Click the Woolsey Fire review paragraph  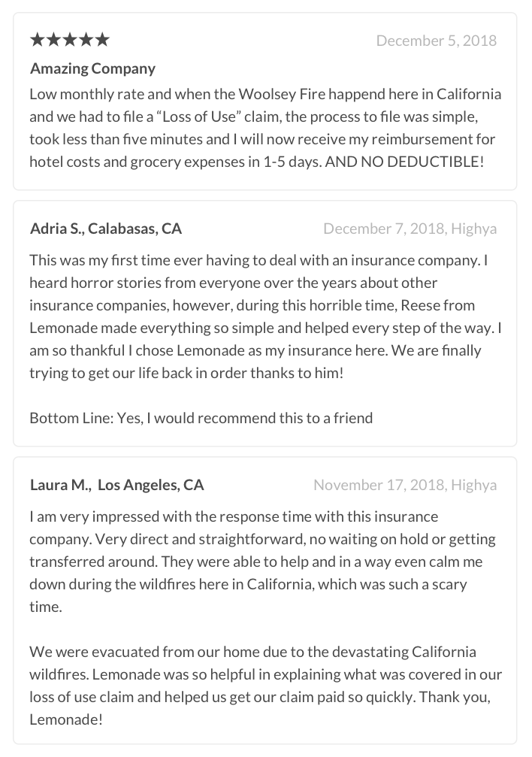point(265,128)
